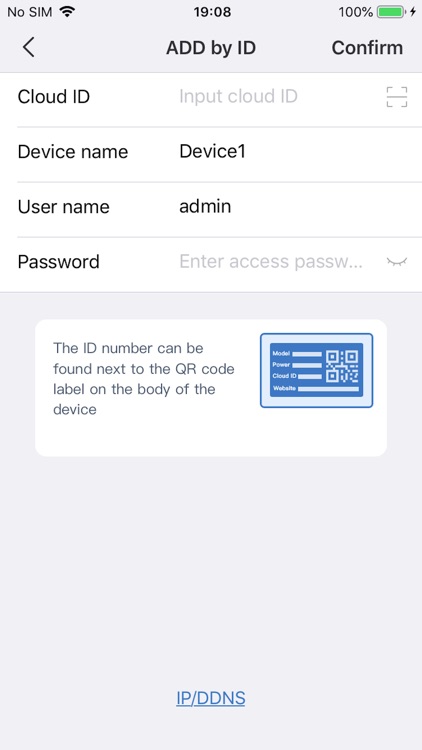Tap the Device name label

(73, 152)
